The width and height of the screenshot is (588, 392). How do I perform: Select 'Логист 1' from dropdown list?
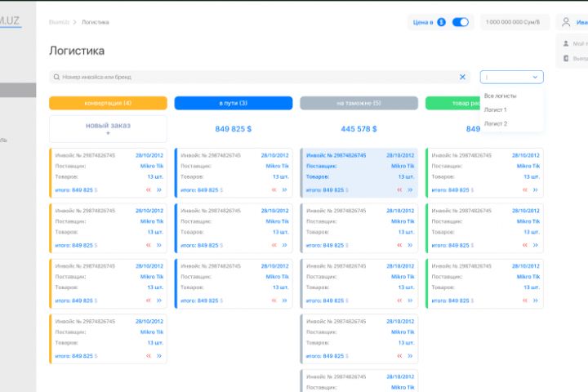(x=496, y=109)
